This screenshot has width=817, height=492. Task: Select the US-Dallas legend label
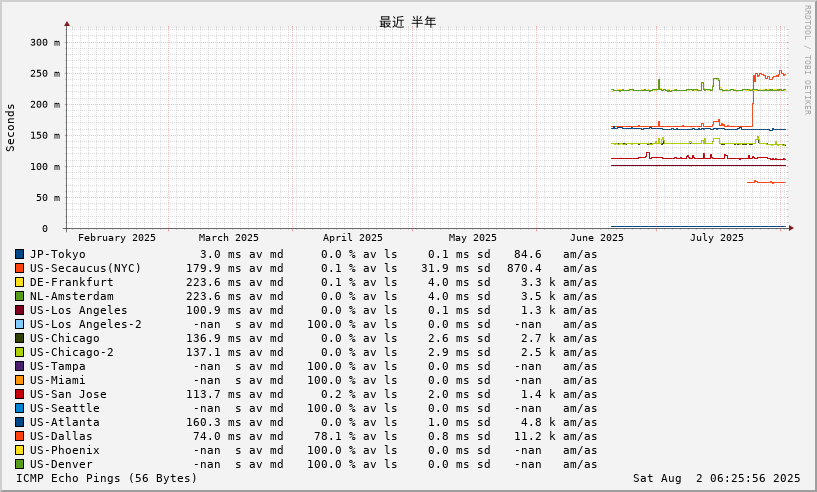(x=61, y=436)
